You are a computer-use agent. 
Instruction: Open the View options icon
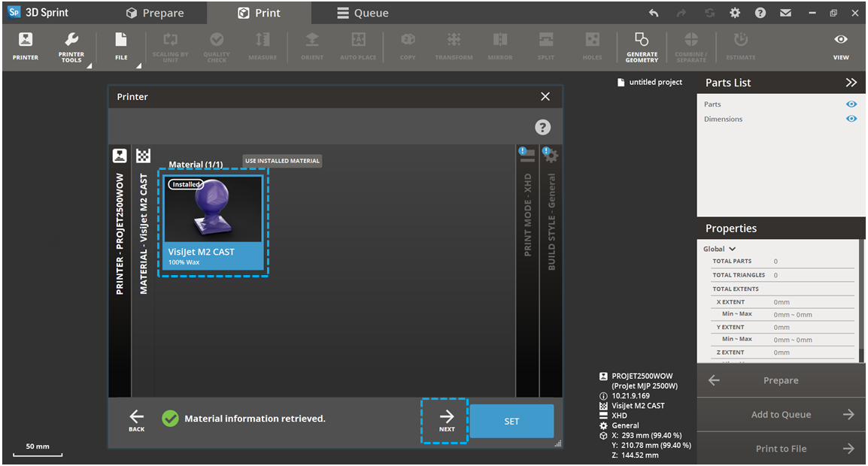coord(841,46)
